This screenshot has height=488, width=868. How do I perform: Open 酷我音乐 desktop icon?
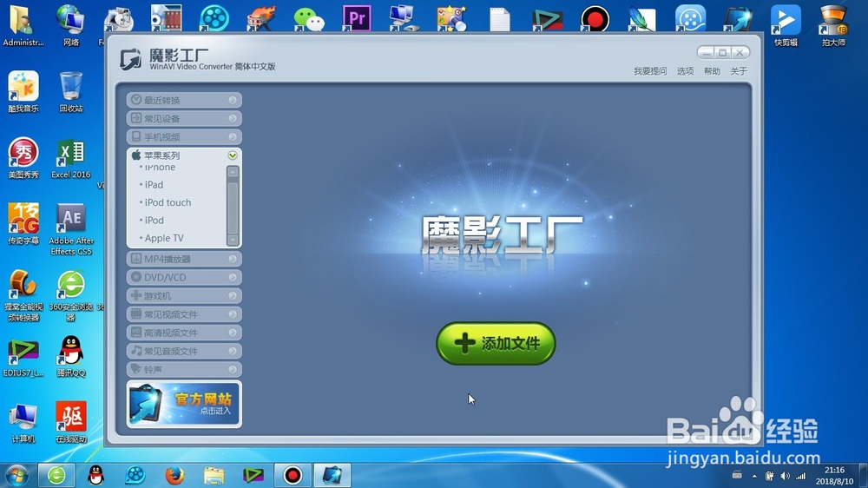tap(23, 92)
